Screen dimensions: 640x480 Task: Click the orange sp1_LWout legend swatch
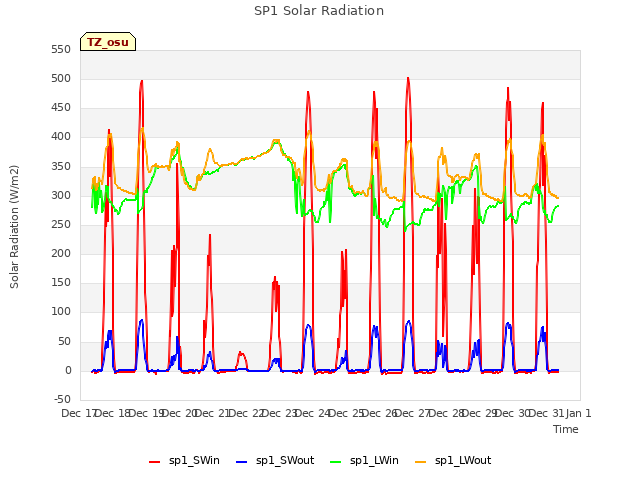(x=420, y=462)
